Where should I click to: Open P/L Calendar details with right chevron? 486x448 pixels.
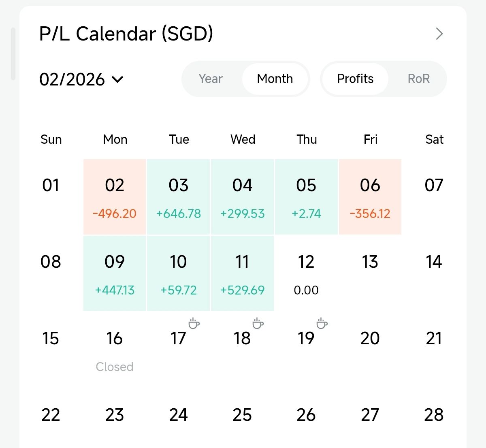439,34
